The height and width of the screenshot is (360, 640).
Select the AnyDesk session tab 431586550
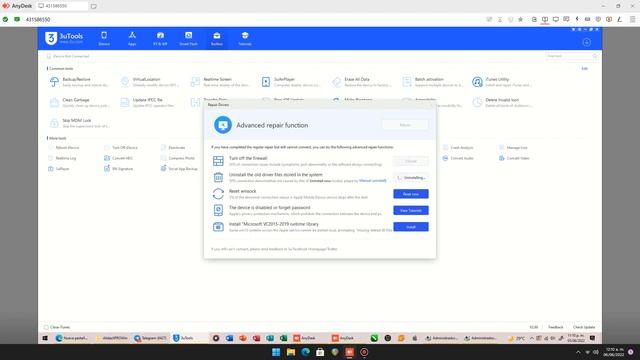62,6
